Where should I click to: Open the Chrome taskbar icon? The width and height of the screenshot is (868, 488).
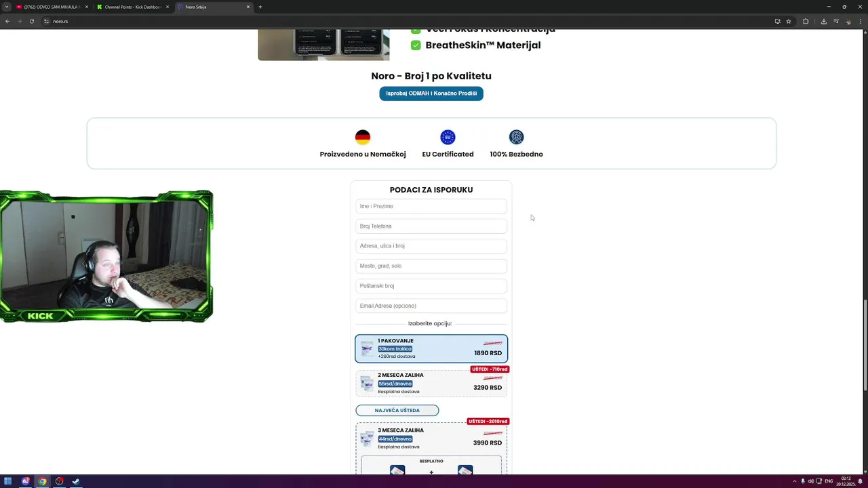pyautogui.click(x=42, y=481)
